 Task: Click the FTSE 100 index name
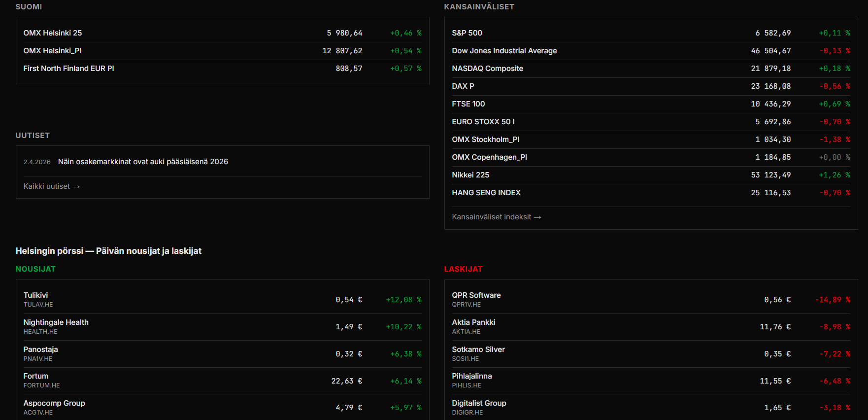point(468,104)
